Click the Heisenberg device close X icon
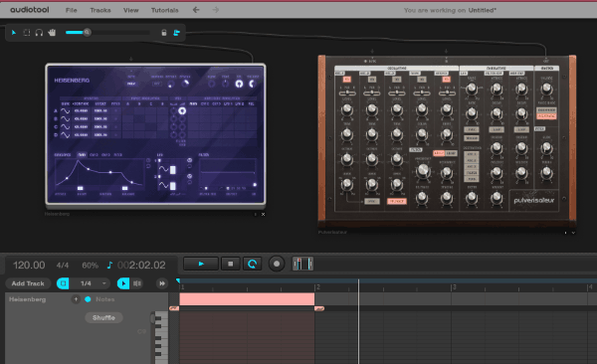597x364 pixels. [263, 215]
